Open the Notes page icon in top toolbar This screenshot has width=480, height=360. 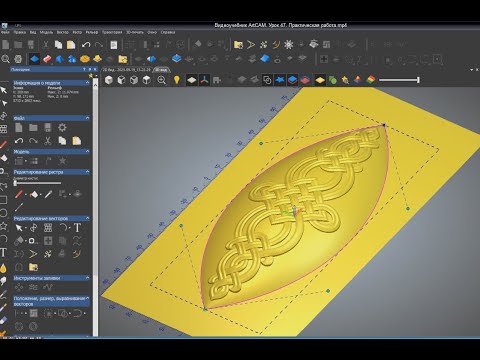pyautogui.click(x=114, y=45)
